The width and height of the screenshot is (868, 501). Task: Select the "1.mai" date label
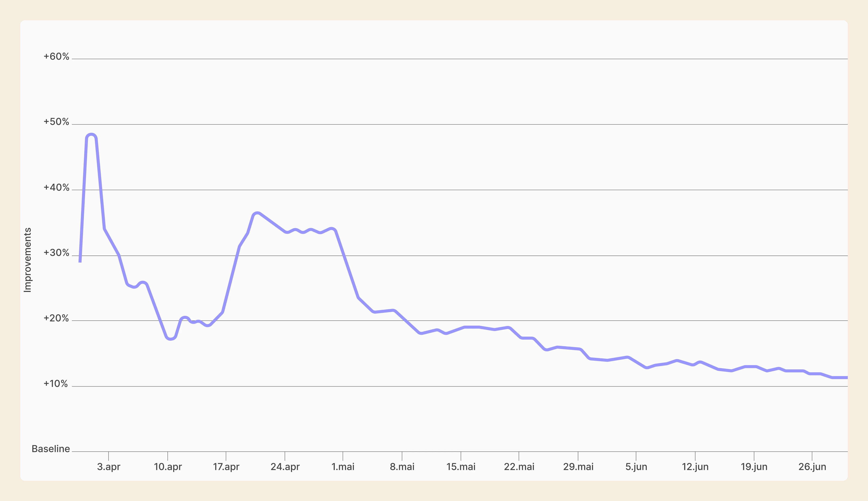tap(343, 467)
